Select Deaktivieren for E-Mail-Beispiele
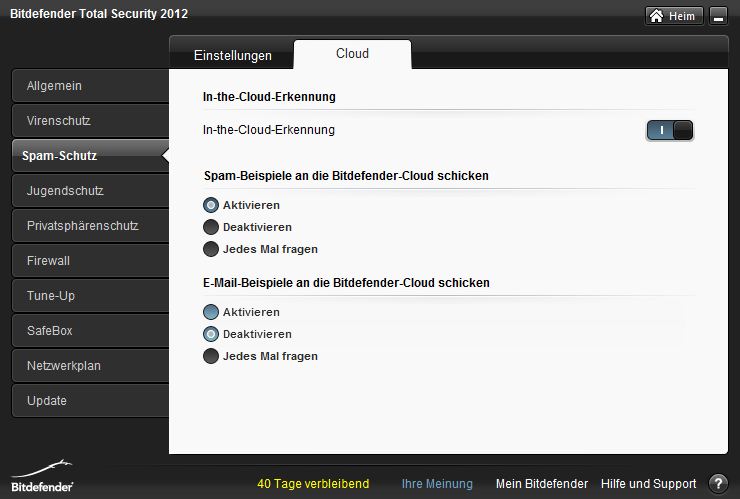Viewport: 740px width, 499px height. click(x=211, y=334)
